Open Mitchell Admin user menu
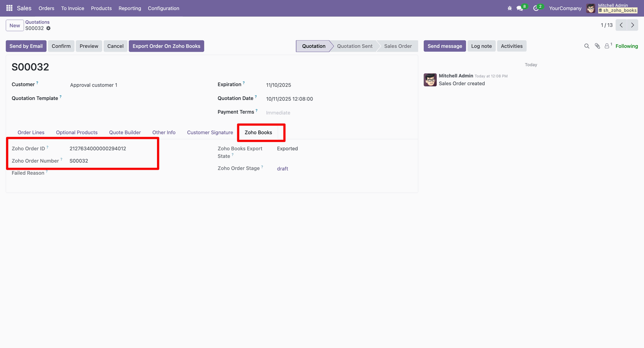This screenshot has width=644, height=348. 612,8
